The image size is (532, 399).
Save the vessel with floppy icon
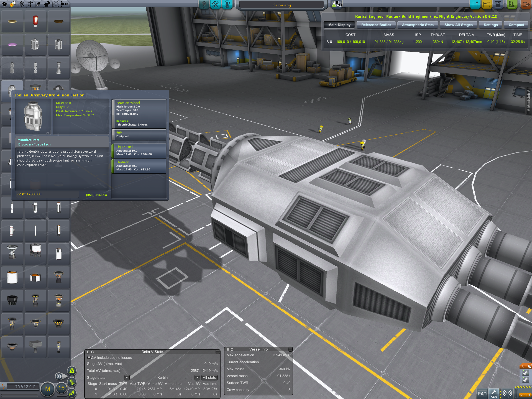tap(498, 4)
